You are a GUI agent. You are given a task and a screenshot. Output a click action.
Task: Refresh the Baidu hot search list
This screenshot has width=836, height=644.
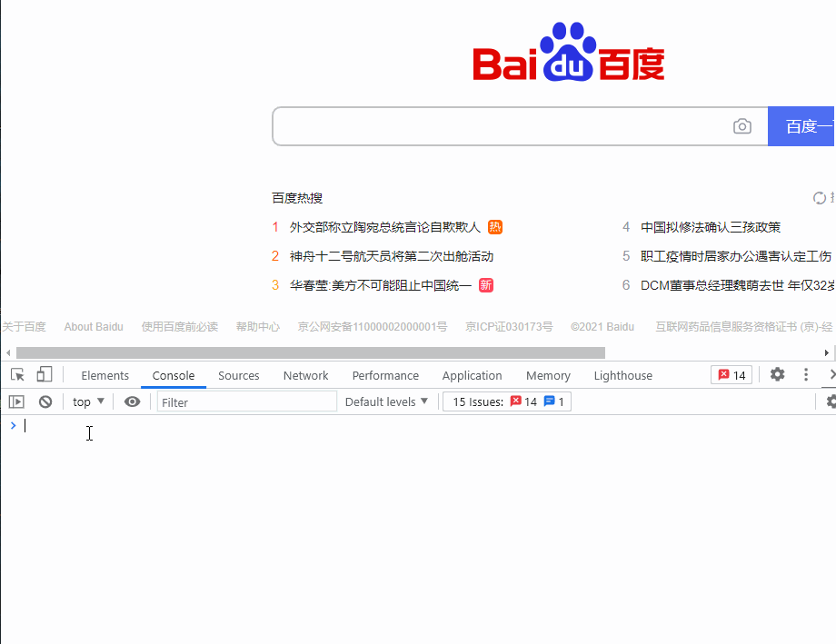820,198
